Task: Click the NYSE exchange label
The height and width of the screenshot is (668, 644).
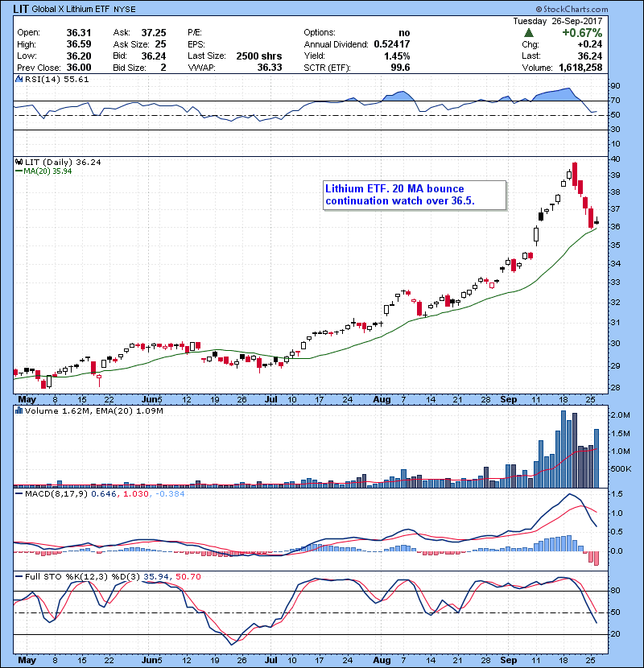Action: (125, 10)
